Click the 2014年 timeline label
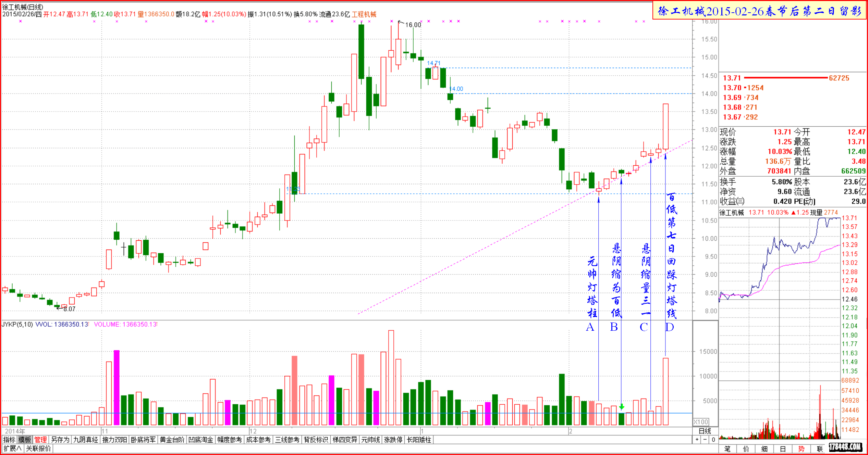 point(14,431)
